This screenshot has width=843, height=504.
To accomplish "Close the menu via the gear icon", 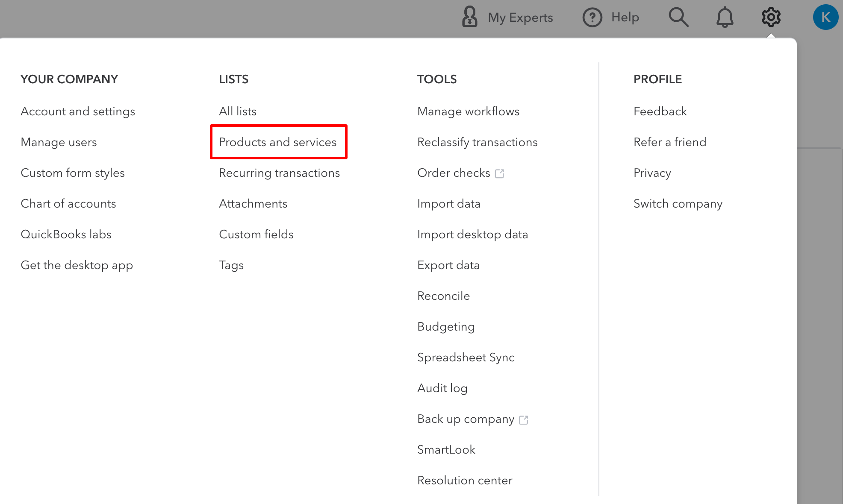I will click(771, 18).
